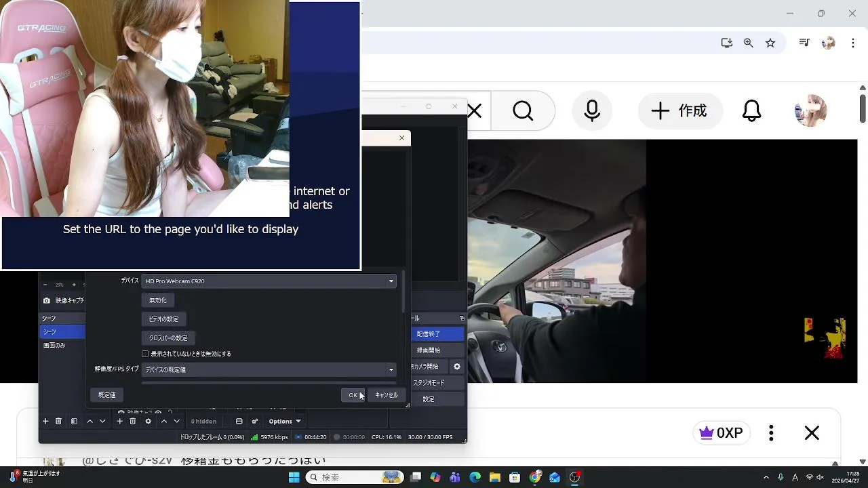Click the 映像キャプチャ camera source toolbar icon

tap(46, 300)
